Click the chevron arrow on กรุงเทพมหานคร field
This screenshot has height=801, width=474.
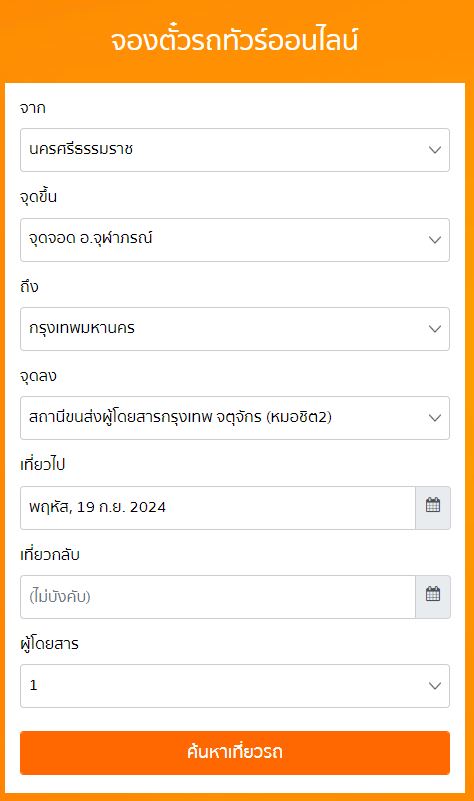(x=435, y=329)
